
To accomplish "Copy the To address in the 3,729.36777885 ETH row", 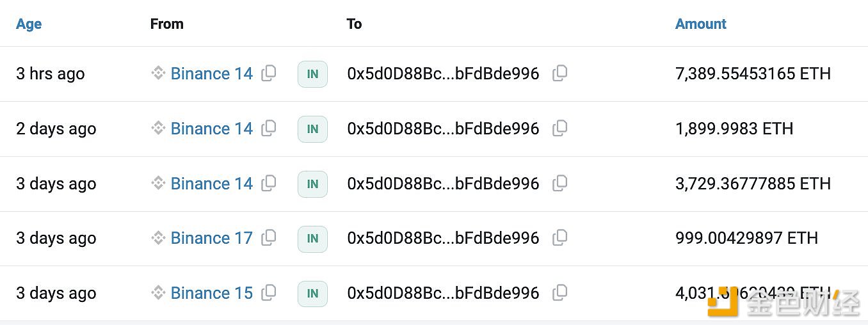I will click(559, 183).
